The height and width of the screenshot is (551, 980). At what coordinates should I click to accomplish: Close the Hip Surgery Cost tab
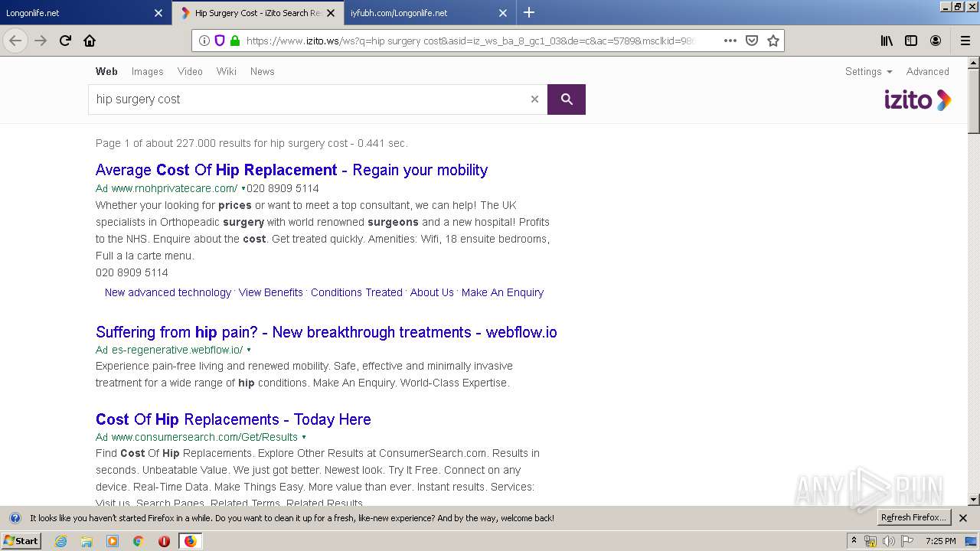[x=331, y=13]
